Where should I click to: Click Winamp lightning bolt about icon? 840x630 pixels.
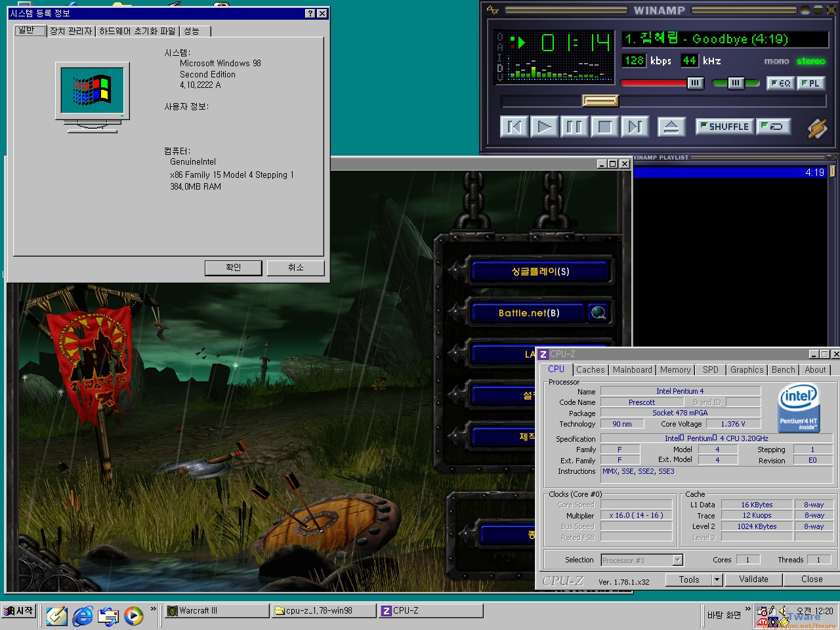pyautogui.click(x=817, y=127)
